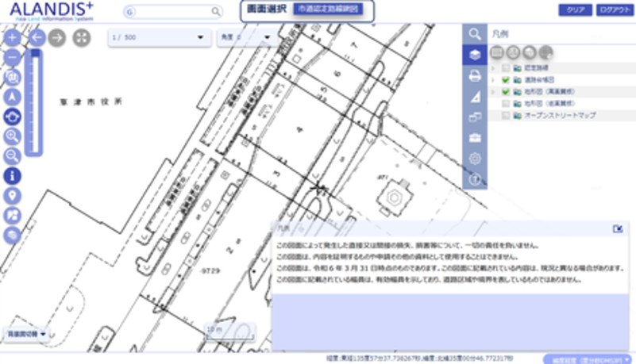636x364 pixels.
Task: Click the minus zoom-out map button
Action: pos(12,58)
